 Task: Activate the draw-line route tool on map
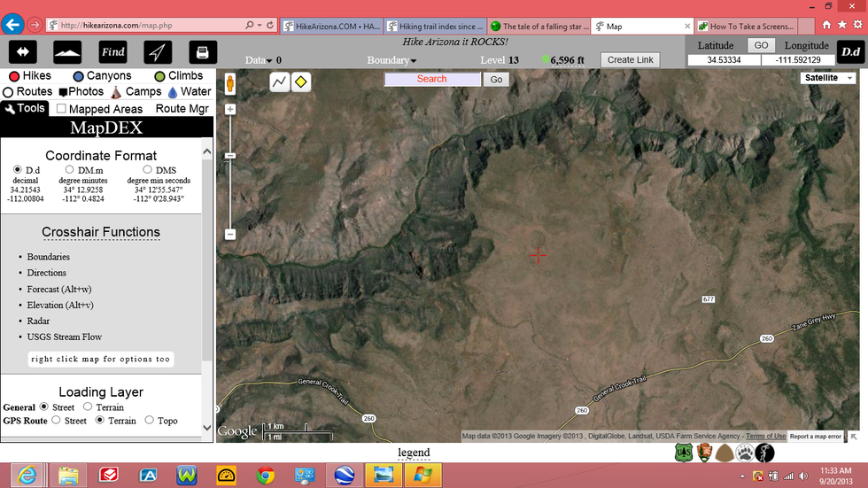(280, 81)
